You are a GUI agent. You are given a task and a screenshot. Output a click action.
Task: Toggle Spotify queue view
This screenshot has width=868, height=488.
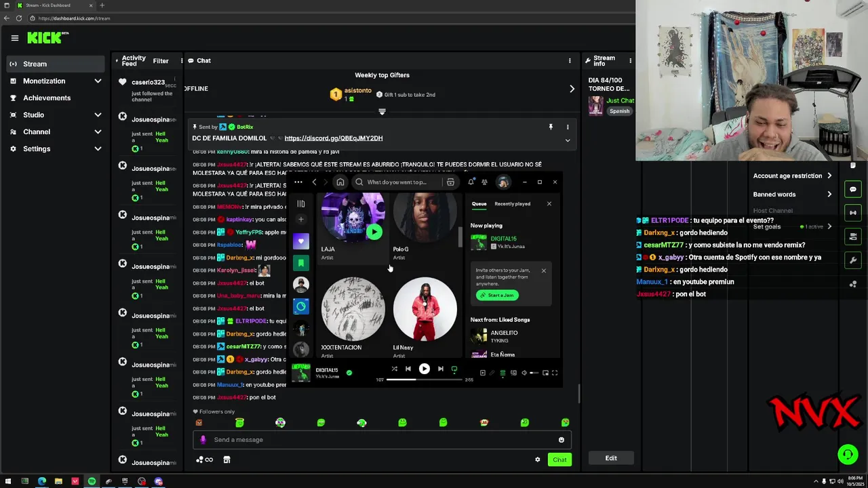coord(502,373)
